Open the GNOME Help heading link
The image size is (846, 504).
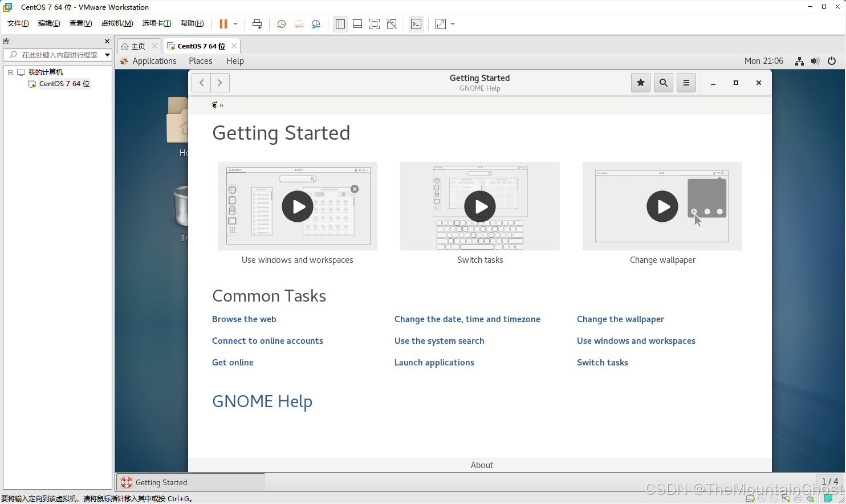pos(262,401)
